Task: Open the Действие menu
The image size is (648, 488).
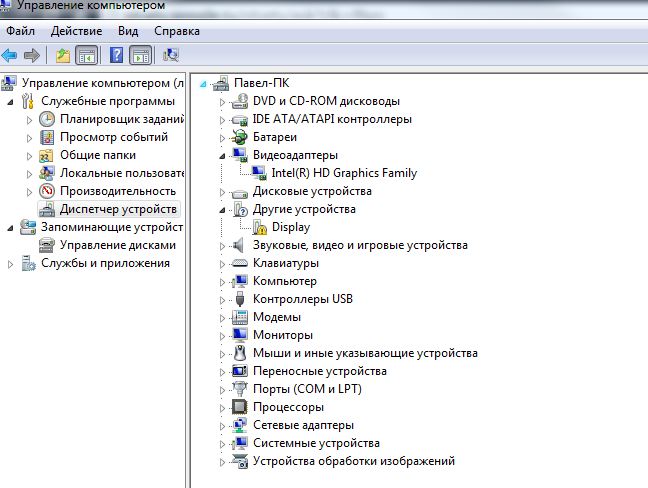Action: tap(76, 31)
